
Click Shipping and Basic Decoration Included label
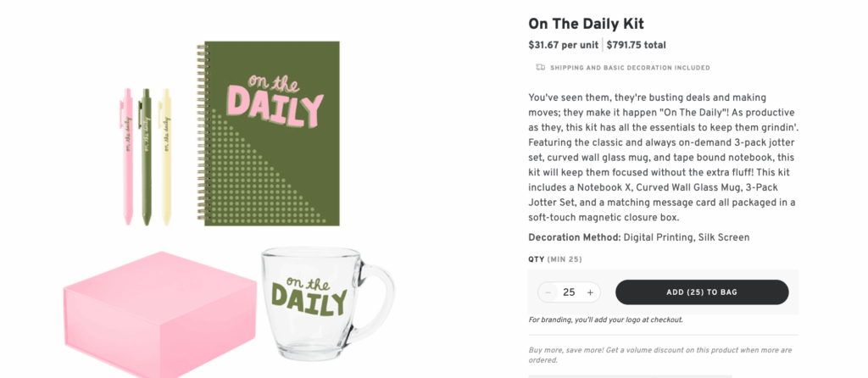[630, 68]
